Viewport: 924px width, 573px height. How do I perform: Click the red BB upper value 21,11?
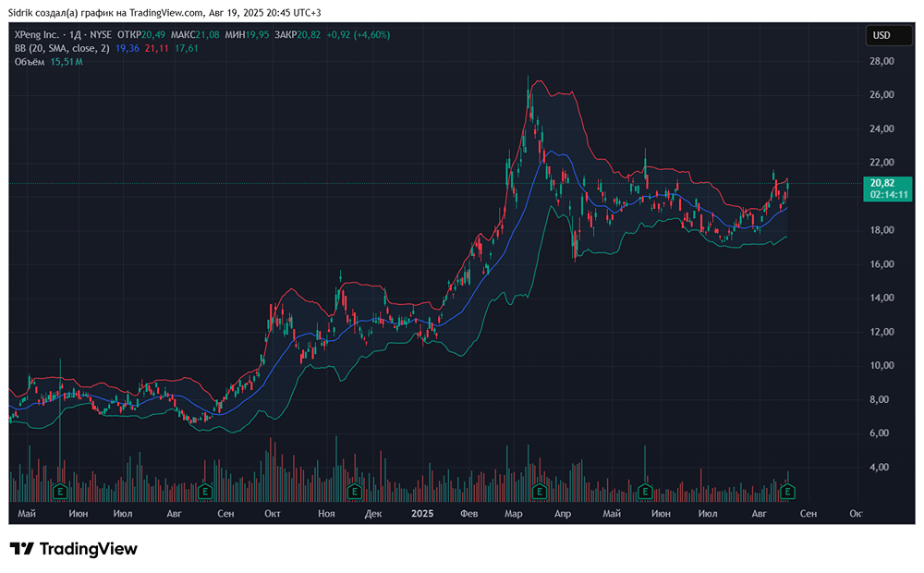(157, 48)
